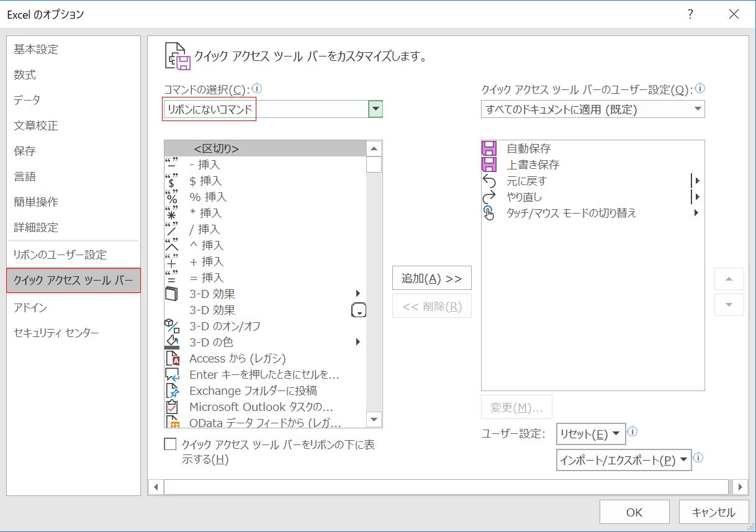
Task: Select the '+ 挿入' plus insert icon
Action: pyautogui.click(x=171, y=261)
